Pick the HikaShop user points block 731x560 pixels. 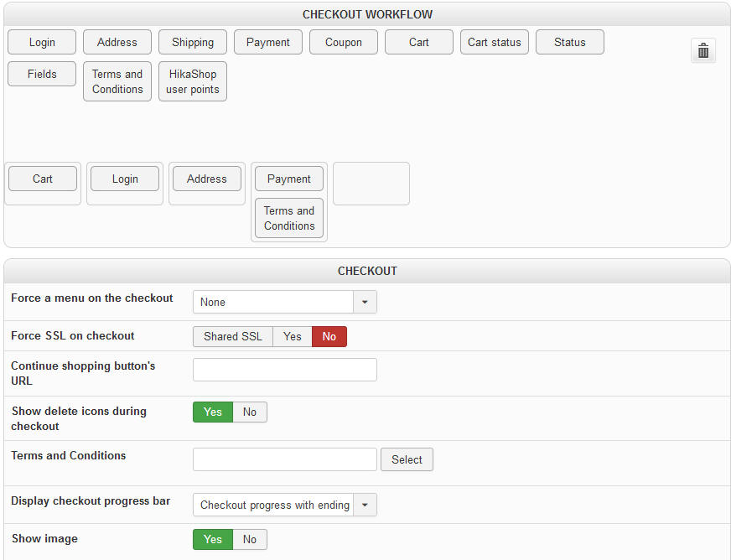(x=193, y=81)
